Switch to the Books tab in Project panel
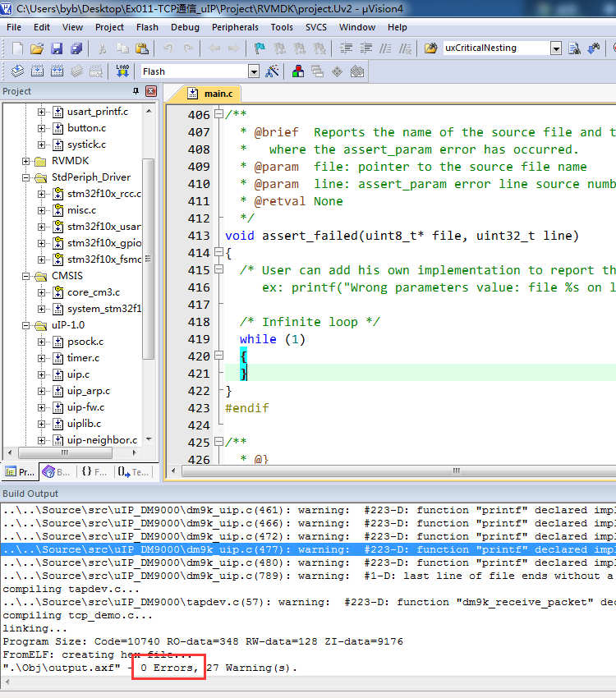This screenshot has width=616, height=698. pyautogui.click(x=56, y=472)
